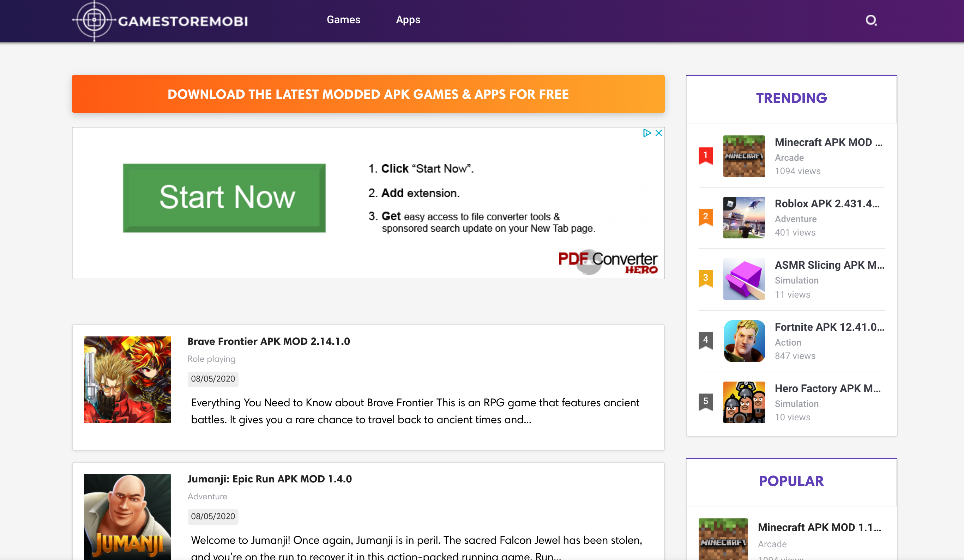
Task: Click the Jumanji description excerpt
Action: [416, 547]
